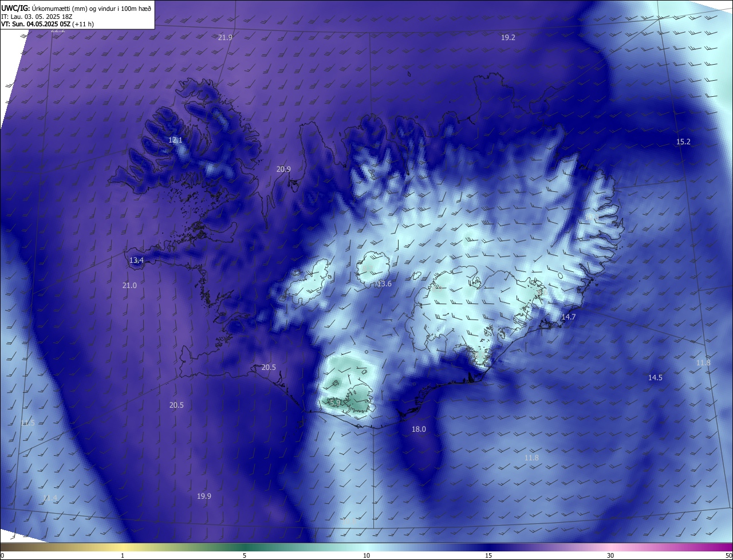Image resolution: width=733 pixels, height=560 pixels.
Task: Click the 11.5 value label on the map
Action: click(27, 423)
